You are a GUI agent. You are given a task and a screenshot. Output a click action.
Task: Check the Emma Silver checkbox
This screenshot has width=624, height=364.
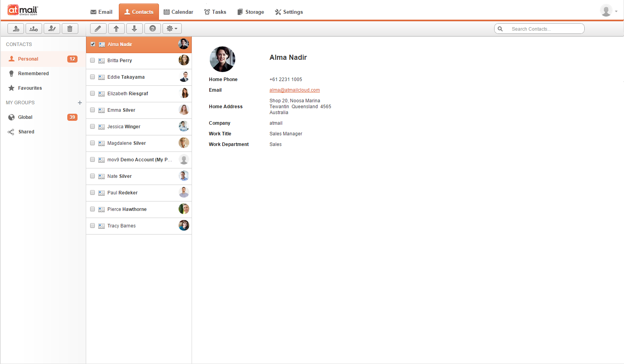[x=92, y=110]
